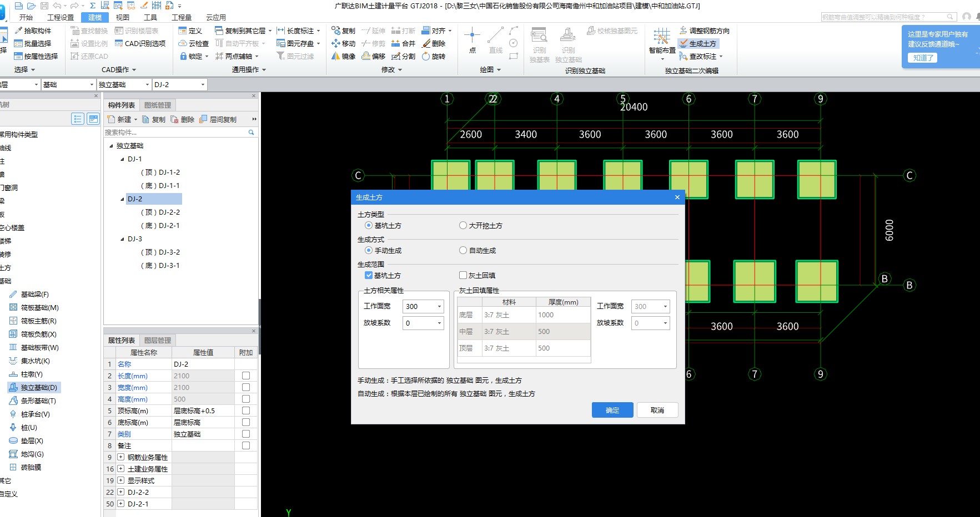Click the 偏移 offset tool

[x=374, y=56]
